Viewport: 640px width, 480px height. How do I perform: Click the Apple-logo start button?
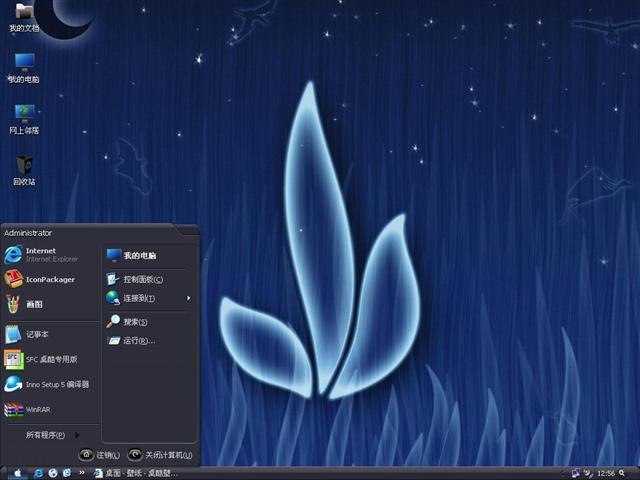click(x=17, y=473)
